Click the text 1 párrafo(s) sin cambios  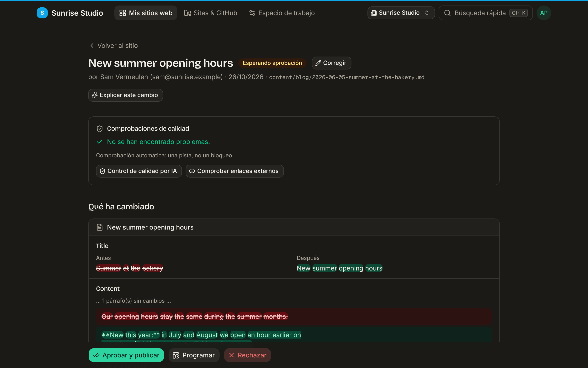point(133,301)
